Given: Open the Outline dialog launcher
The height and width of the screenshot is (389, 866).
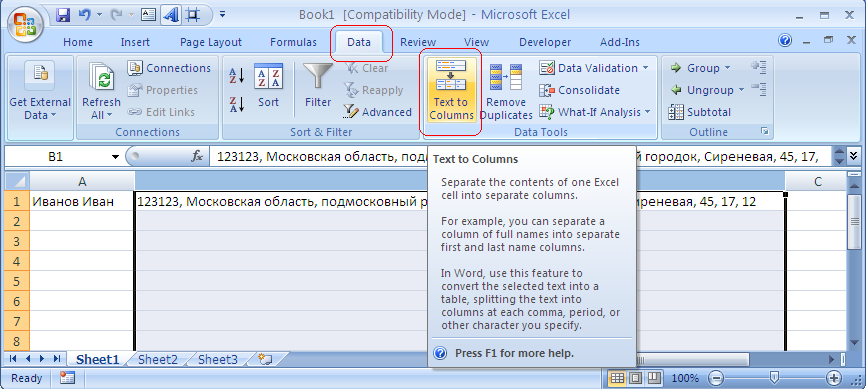Looking at the screenshot, I should coord(764,132).
